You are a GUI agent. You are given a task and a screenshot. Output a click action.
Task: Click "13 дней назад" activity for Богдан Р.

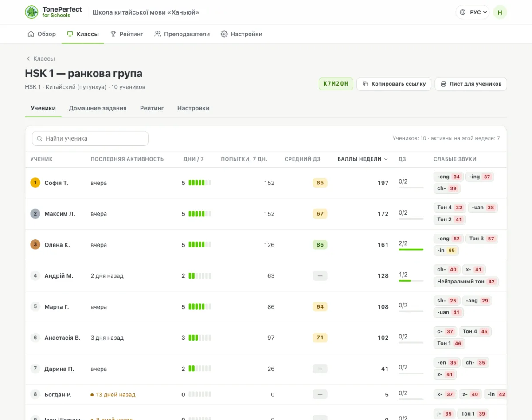(x=113, y=395)
